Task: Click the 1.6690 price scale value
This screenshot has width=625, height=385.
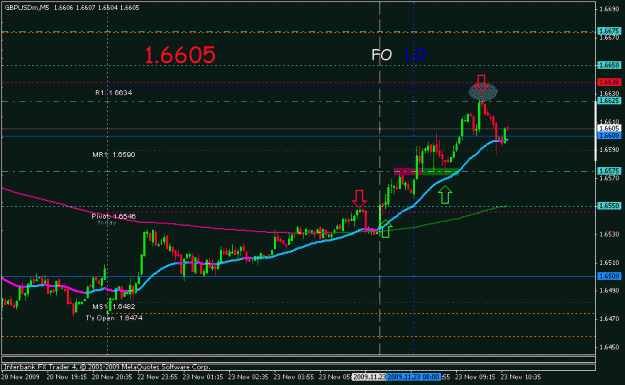Action: pyautogui.click(x=609, y=9)
